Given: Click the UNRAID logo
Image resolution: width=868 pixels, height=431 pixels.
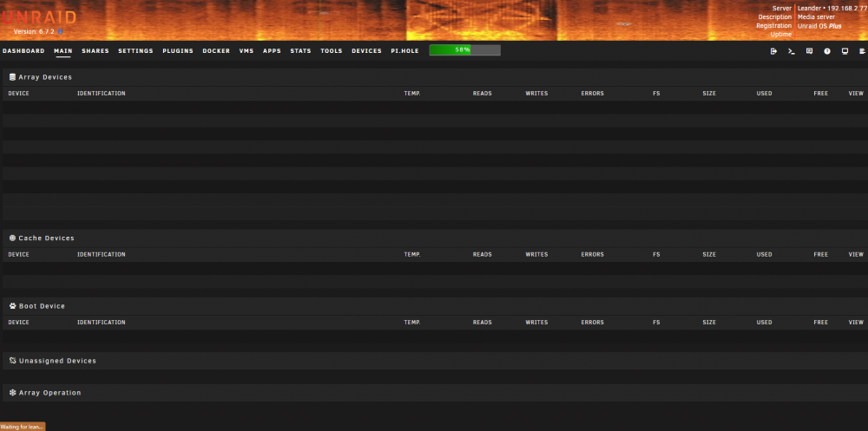Looking at the screenshot, I should (38, 18).
